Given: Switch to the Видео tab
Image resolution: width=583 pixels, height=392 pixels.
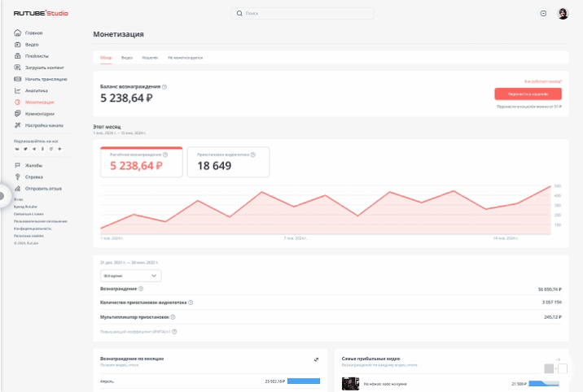Looking at the screenshot, I should 127,58.
